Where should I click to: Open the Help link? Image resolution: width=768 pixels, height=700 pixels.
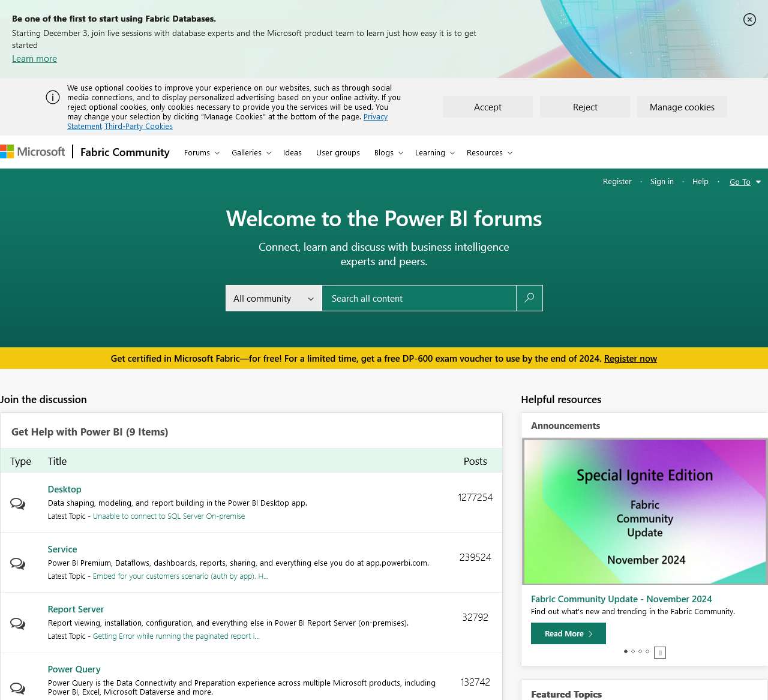(x=700, y=182)
